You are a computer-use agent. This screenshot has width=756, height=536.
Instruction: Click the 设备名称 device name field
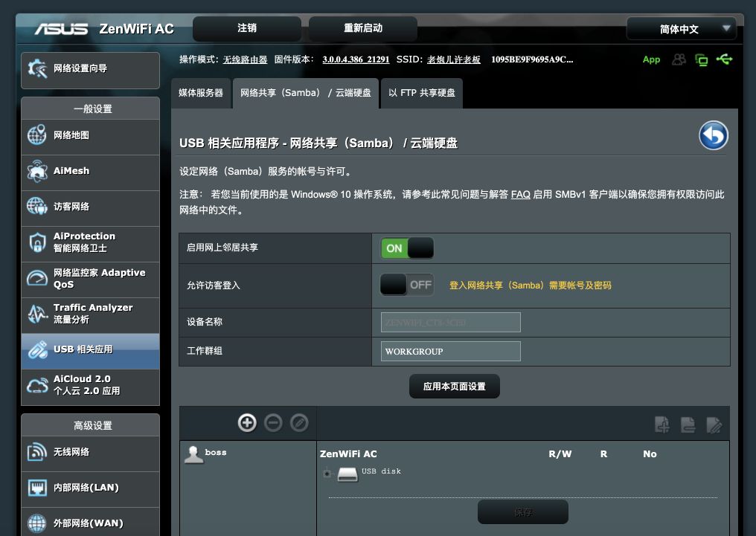point(450,322)
